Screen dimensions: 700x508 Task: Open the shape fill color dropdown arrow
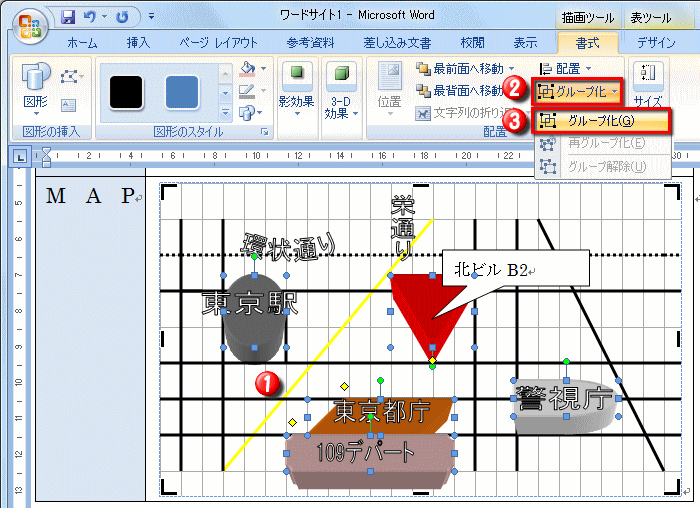click(x=263, y=69)
